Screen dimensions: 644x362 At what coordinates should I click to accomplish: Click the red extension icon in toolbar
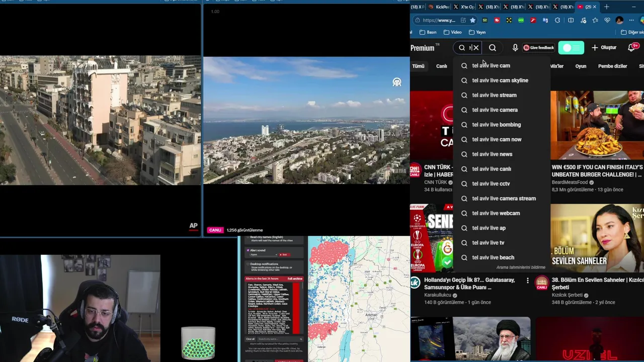coord(497,20)
